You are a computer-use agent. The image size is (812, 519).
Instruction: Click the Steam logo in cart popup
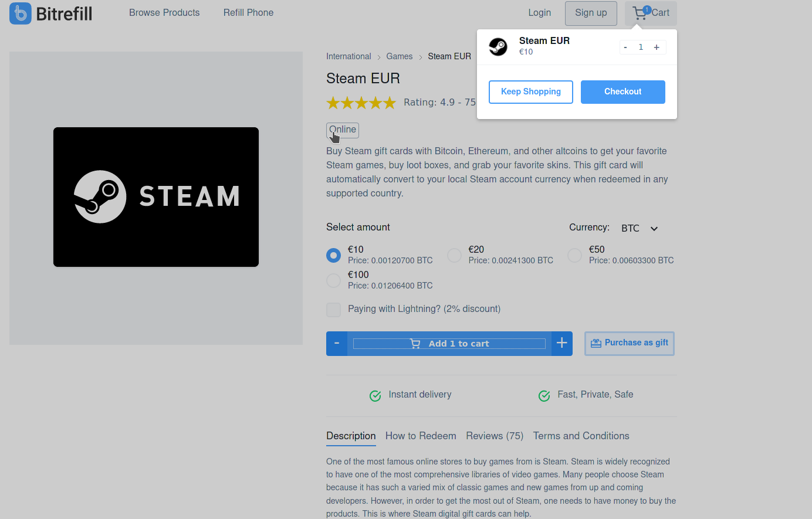(x=498, y=46)
